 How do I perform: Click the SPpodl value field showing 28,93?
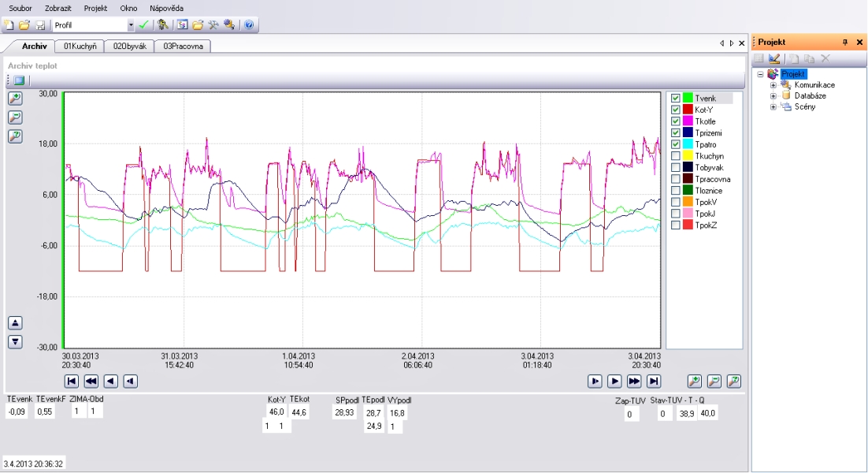point(344,412)
